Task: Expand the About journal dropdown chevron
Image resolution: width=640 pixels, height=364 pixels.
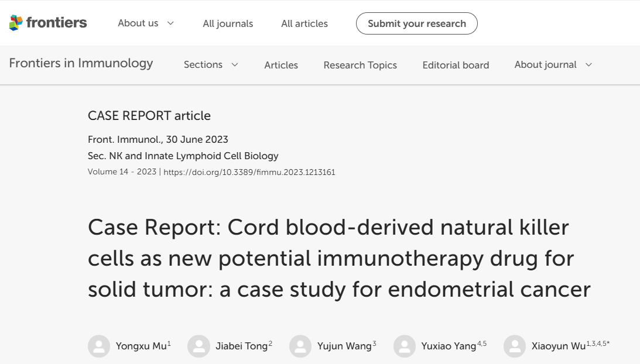Action: (x=588, y=65)
